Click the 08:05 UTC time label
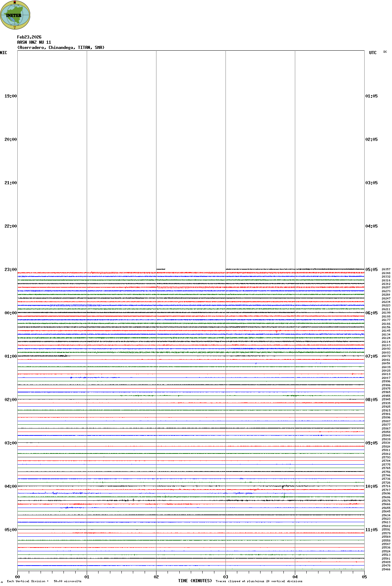The width and height of the screenshot is (392, 586). pyautogui.click(x=371, y=400)
